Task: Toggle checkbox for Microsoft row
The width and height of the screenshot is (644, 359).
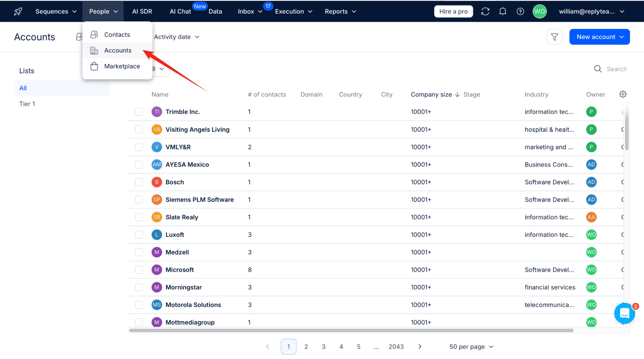Action: coord(139,270)
